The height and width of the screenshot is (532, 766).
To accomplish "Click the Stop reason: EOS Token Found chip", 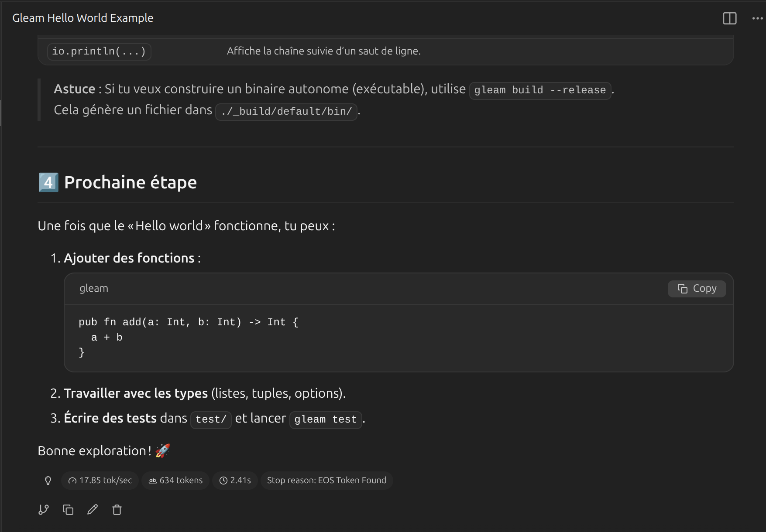I will [x=326, y=481].
